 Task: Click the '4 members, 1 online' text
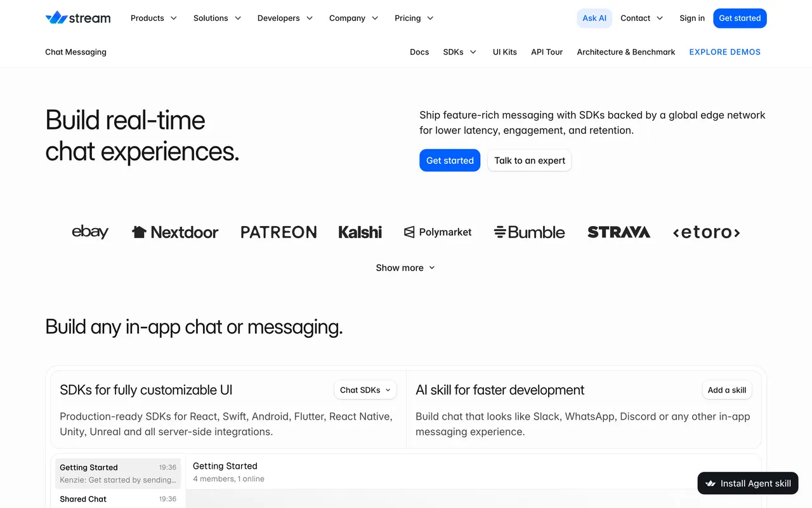coord(228,479)
